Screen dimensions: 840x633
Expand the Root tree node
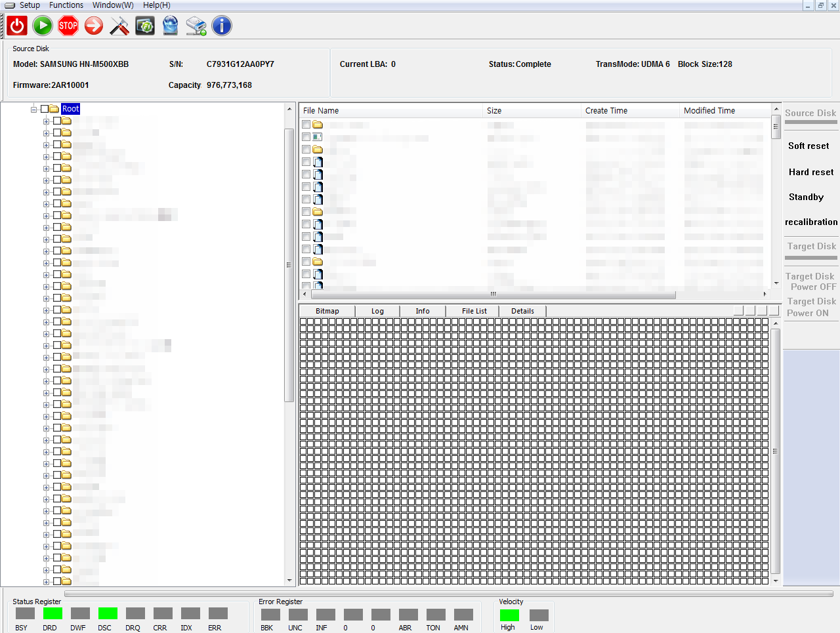click(33, 109)
